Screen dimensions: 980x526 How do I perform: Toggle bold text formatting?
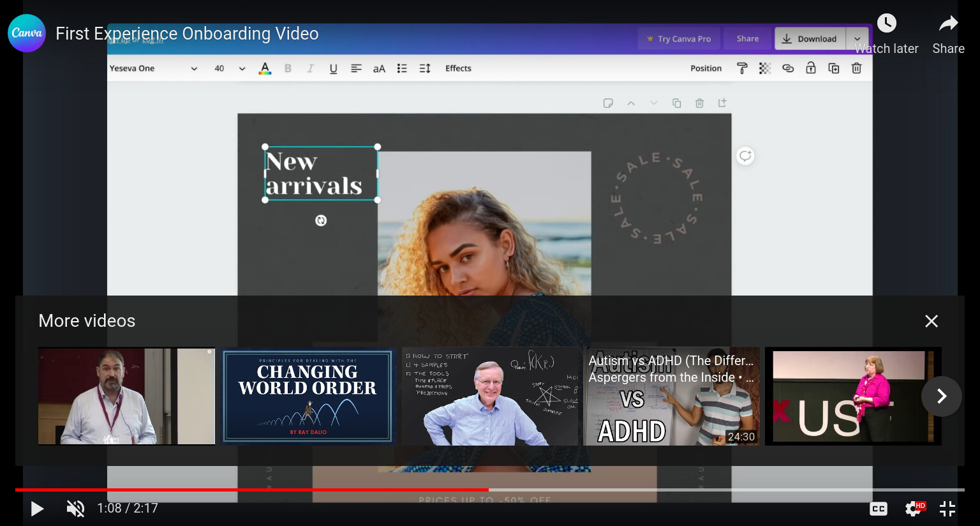288,68
